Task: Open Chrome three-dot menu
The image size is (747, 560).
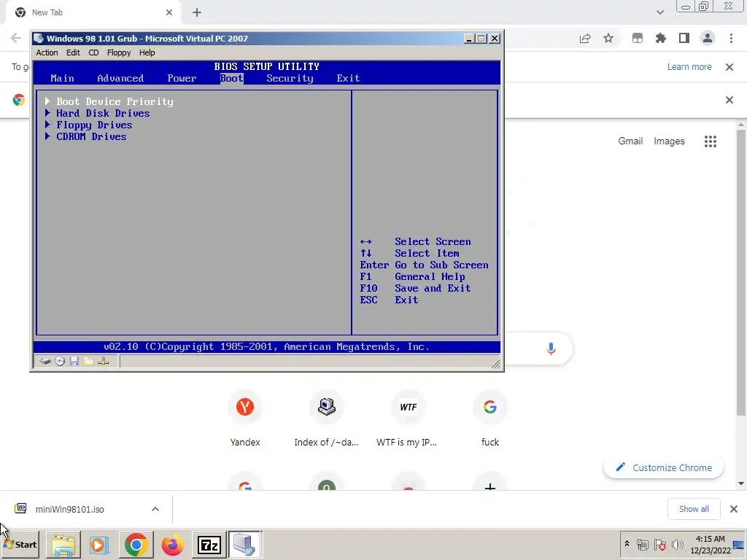Action: pos(731,39)
